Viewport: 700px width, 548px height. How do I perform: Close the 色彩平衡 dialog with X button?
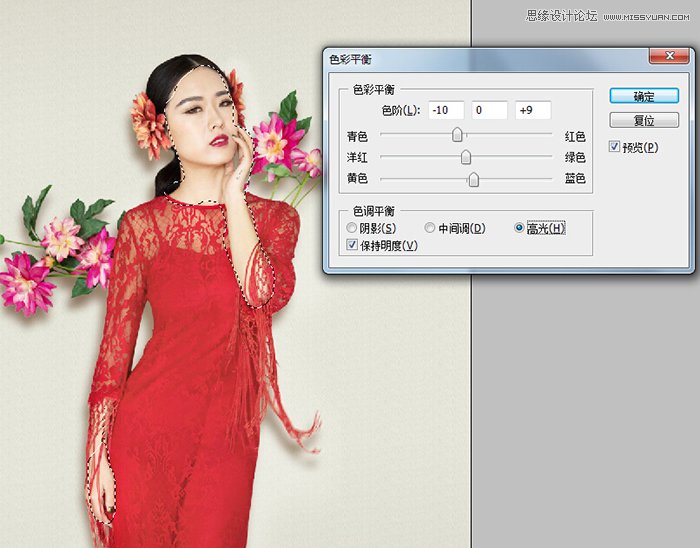point(669,56)
